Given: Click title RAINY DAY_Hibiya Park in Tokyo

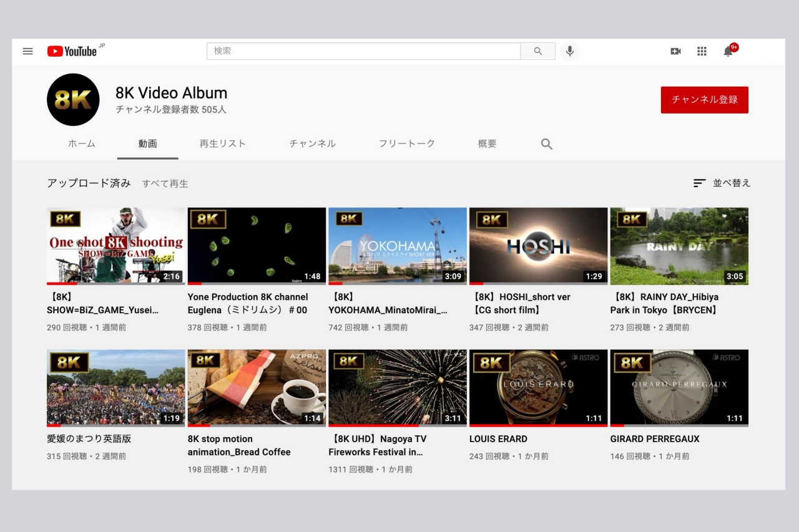Looking at the screenshot, I should (665, 304).
